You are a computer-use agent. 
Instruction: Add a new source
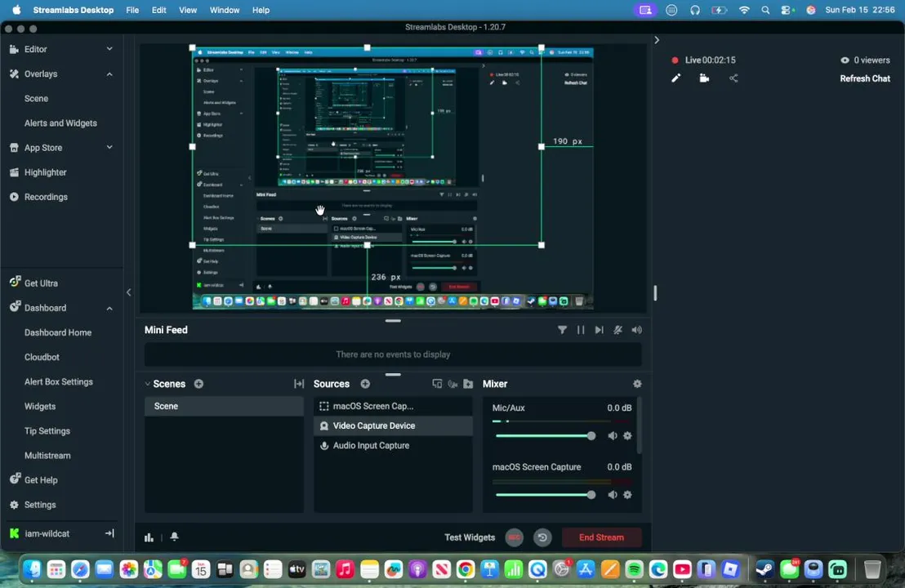[365, 384]
